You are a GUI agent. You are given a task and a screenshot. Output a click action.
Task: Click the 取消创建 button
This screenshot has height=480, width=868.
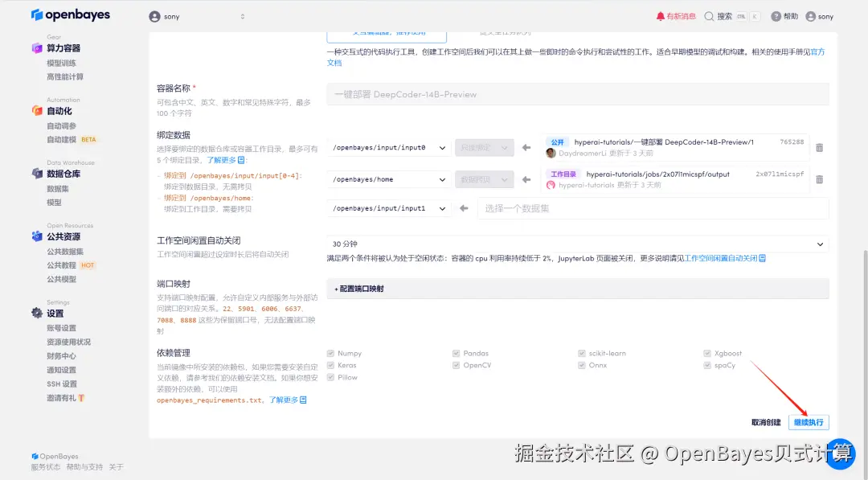coord(766,422)
